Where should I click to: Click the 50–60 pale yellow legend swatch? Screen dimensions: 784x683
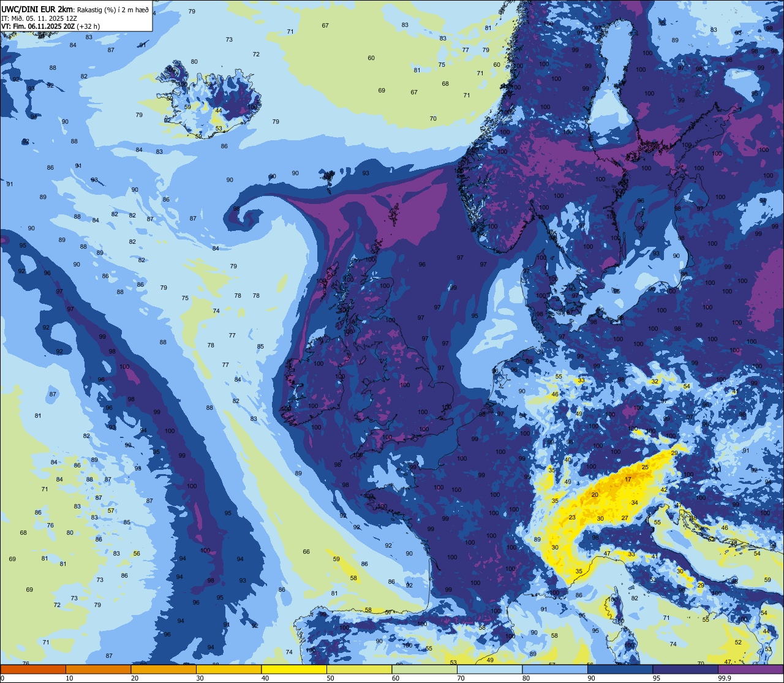pyautogui.click(x=359, y=669)
